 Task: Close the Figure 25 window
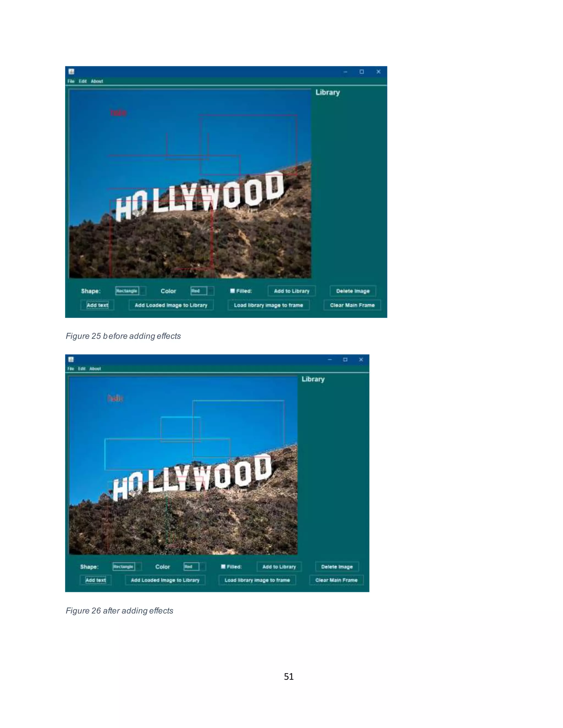[379, 72]
